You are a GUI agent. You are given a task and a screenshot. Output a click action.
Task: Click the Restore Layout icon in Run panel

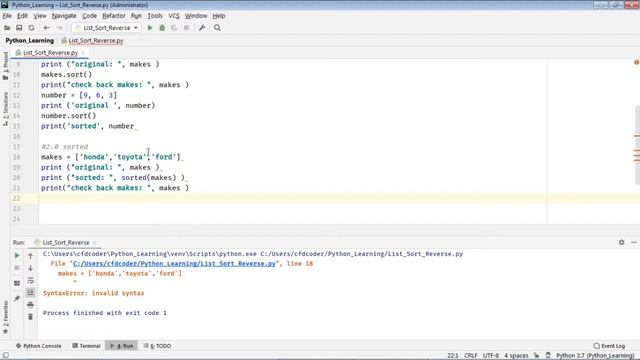click(17, 283)
